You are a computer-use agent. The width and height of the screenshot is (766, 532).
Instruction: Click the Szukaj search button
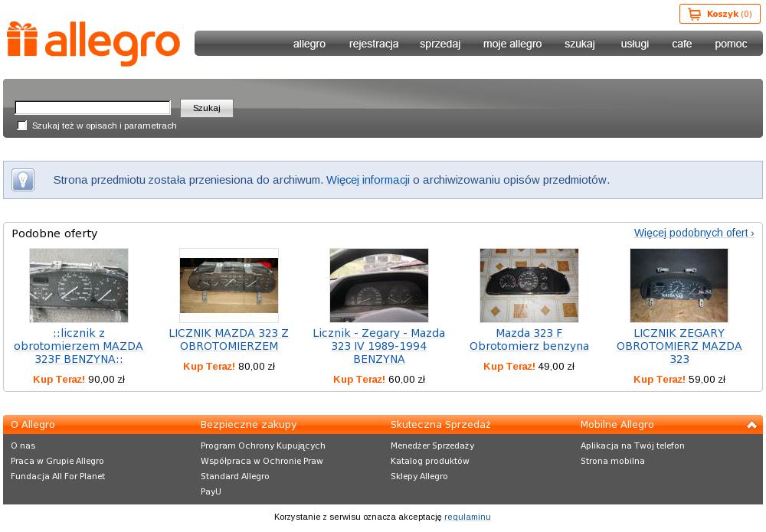click(207, 108)
